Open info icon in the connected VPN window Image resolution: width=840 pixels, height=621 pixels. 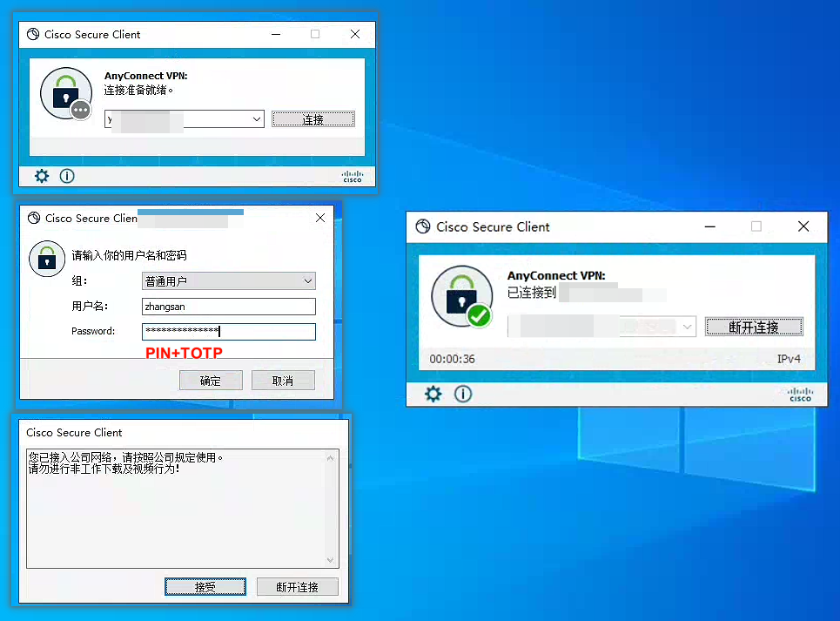[x=463, y=395]
